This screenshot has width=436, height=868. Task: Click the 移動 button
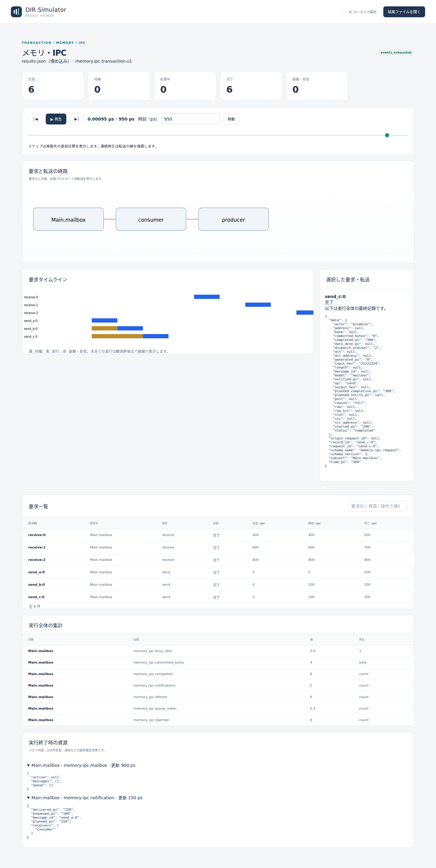pos(231,119)
